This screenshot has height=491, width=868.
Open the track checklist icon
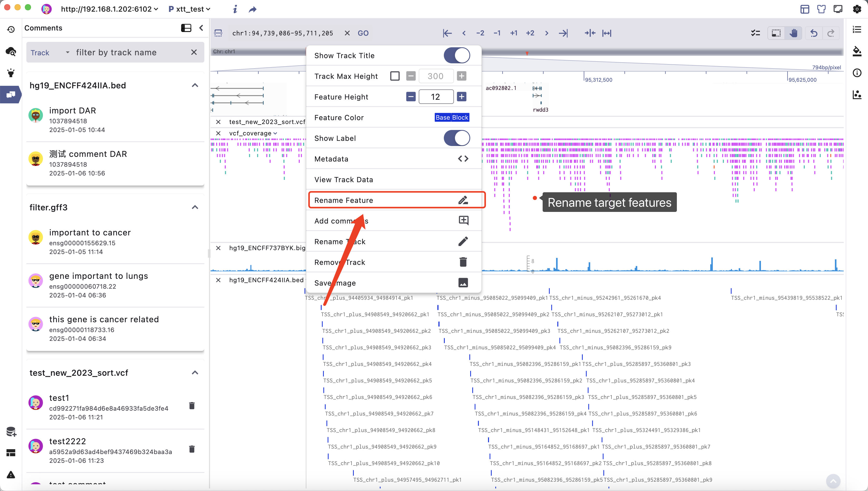(755, 33)
